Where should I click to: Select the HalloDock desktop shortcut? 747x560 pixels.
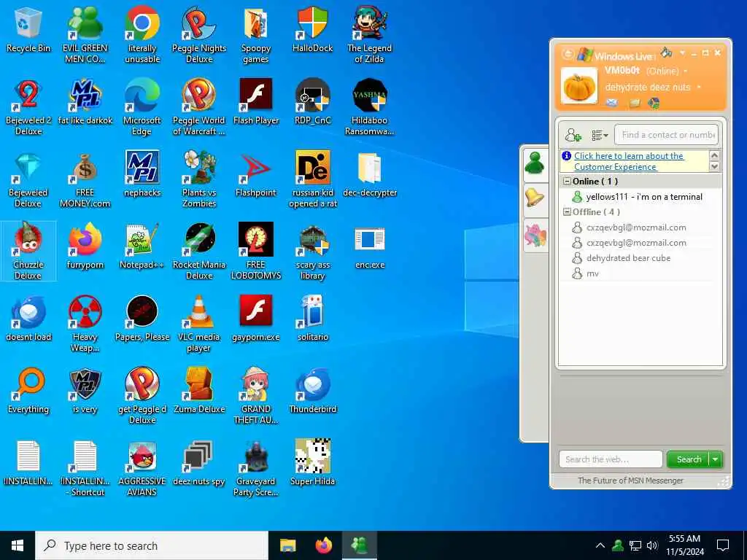click(x=312, y=30)
